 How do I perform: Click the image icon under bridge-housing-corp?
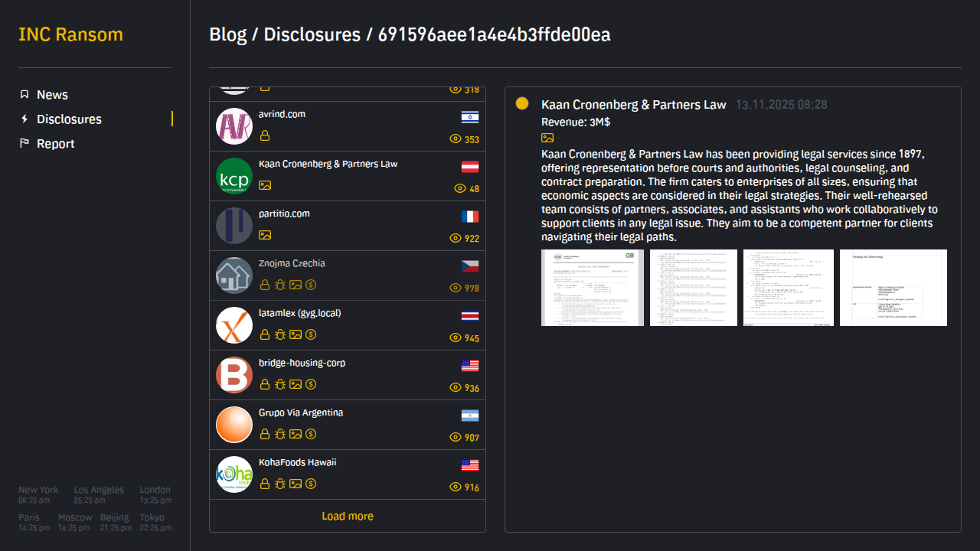pos(296,384)
